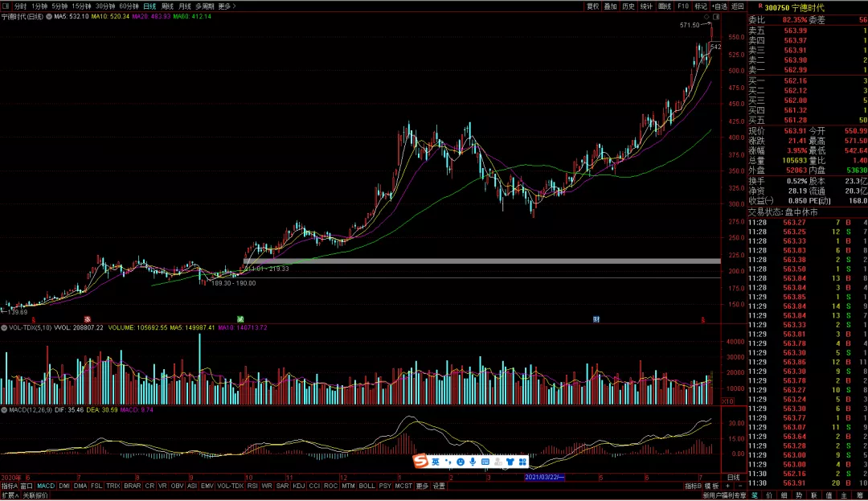The image size is (868, 501).
Task: Switch to 周线 weekly chart
Action: click(x=167, y=6)
